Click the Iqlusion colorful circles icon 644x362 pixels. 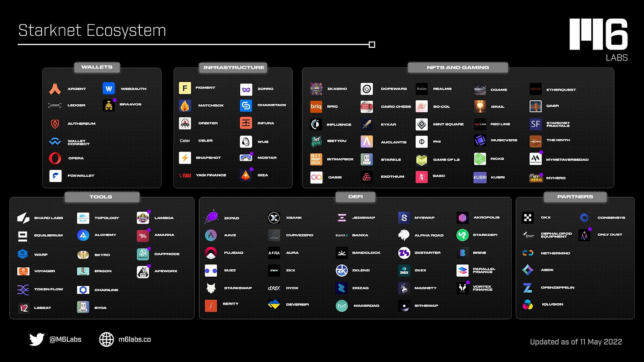pos(528,305)
